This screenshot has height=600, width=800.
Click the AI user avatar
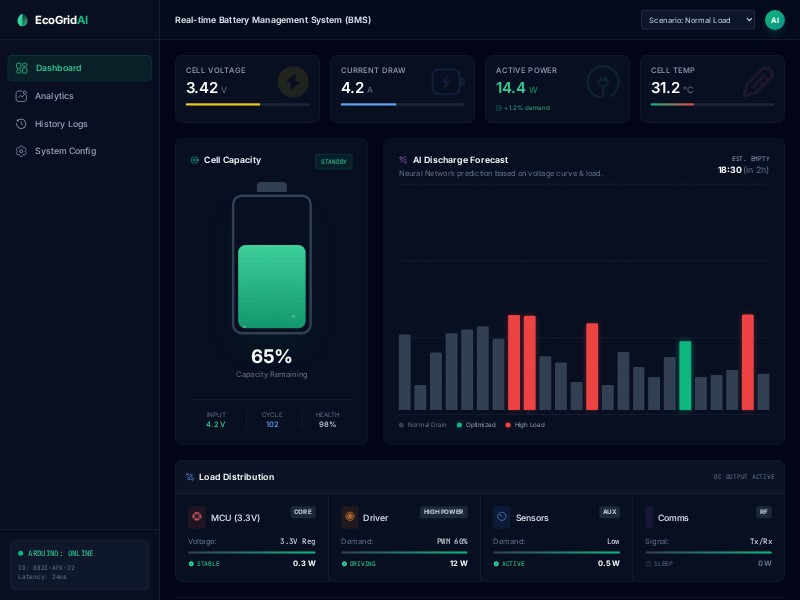(774, 20)
